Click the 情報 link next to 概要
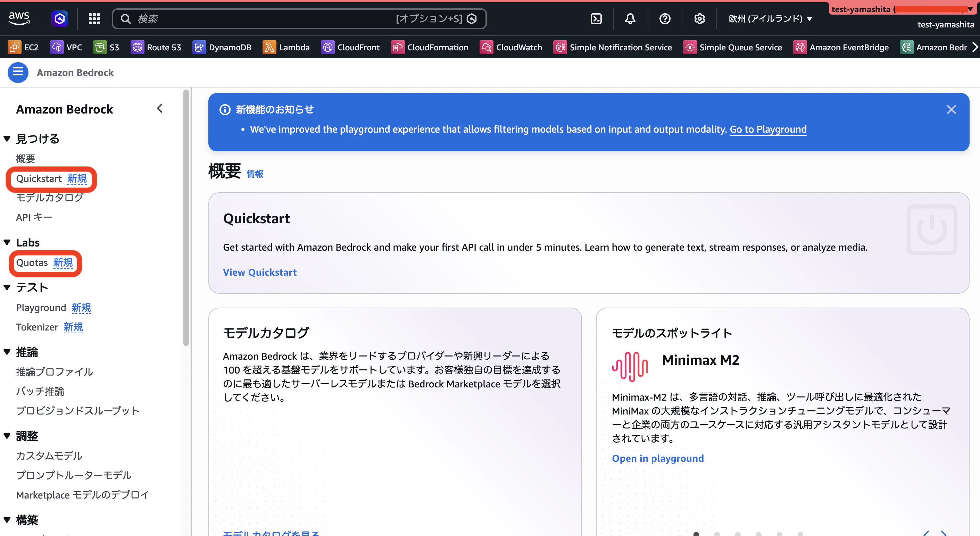The image size is (980, 536). pos(255,174)
